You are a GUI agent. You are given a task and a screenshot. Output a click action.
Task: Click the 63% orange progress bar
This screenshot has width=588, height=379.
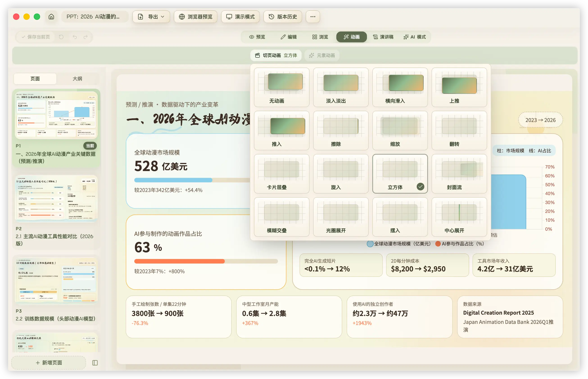point(206,261)
